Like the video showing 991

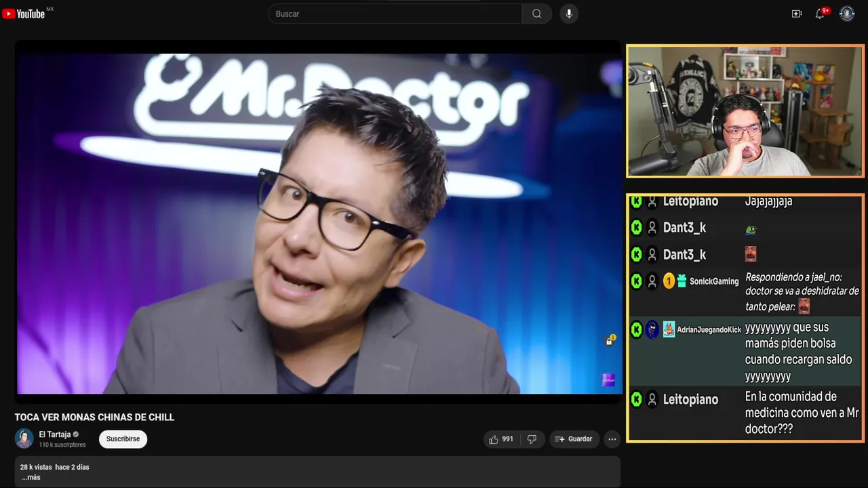pyautogui.click(x=501, y=439)
